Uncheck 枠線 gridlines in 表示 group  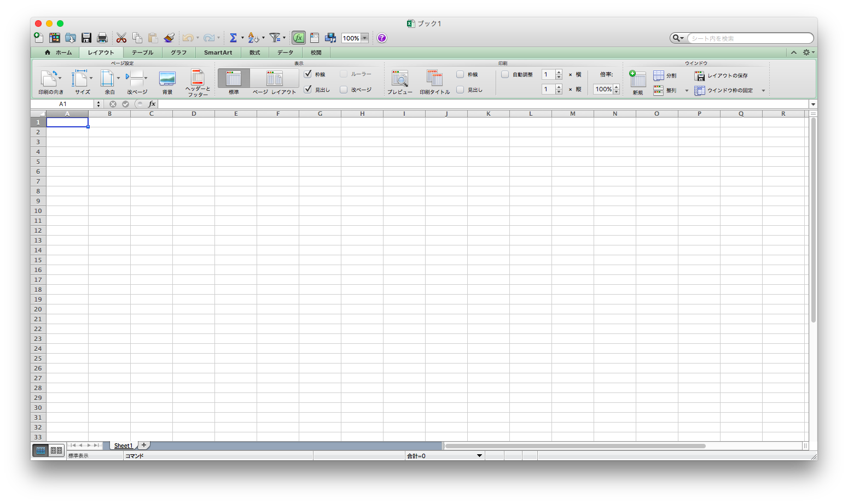point(308,74)
